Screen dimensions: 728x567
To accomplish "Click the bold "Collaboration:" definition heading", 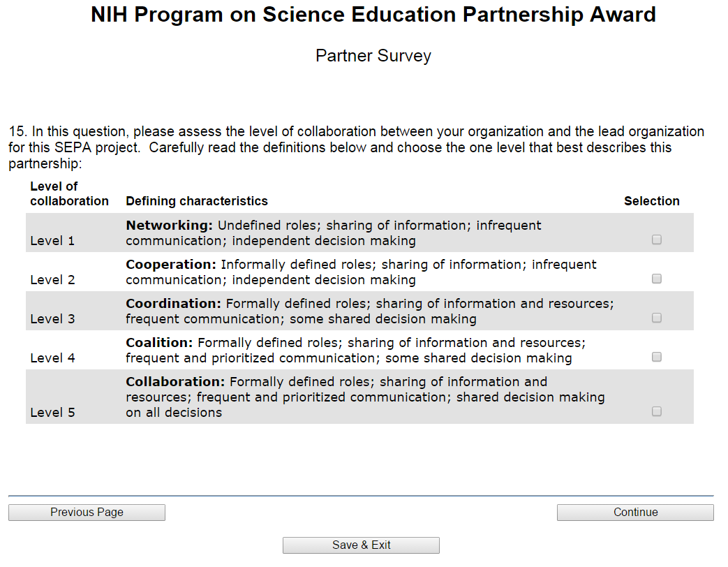I will coord(175,382).
